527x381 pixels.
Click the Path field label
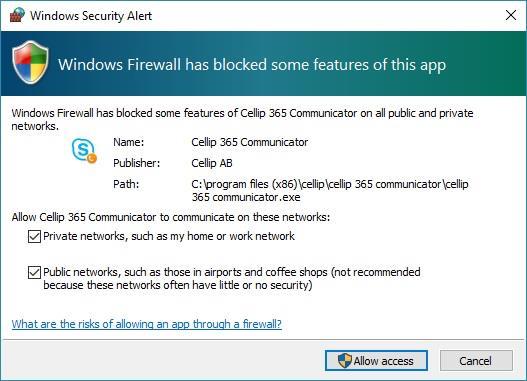pyautogui.click(x=126, y=184)
